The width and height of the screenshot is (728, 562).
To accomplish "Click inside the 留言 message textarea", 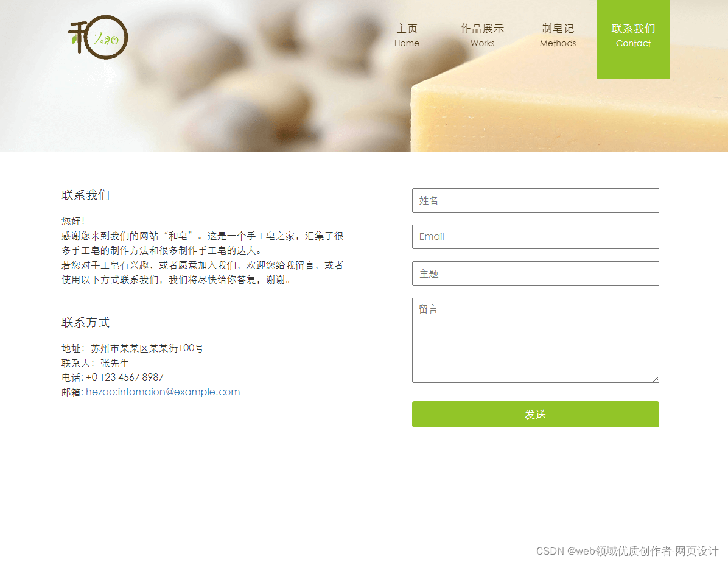I will point(535,340).
